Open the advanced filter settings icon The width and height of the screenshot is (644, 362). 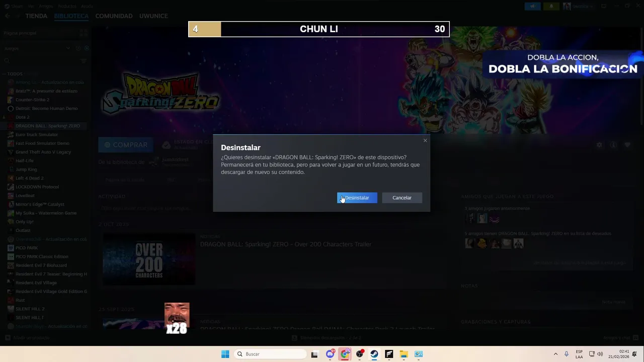[x=84, y=61]
